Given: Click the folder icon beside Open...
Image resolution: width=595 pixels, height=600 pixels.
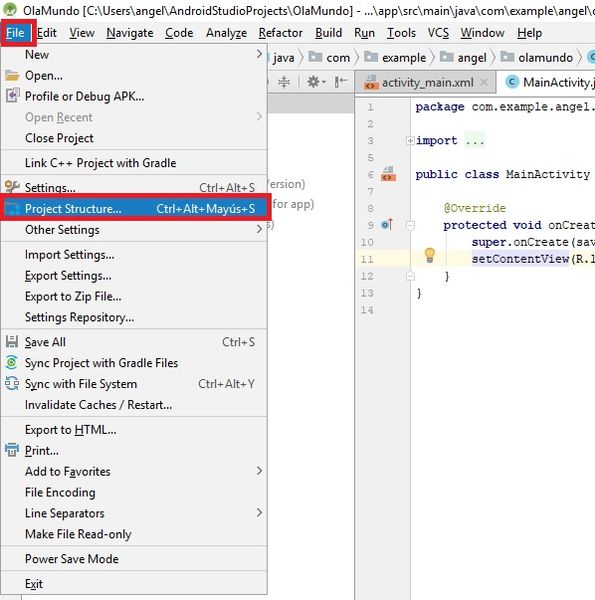Looking at the screenshot, I should pos(12,76).
